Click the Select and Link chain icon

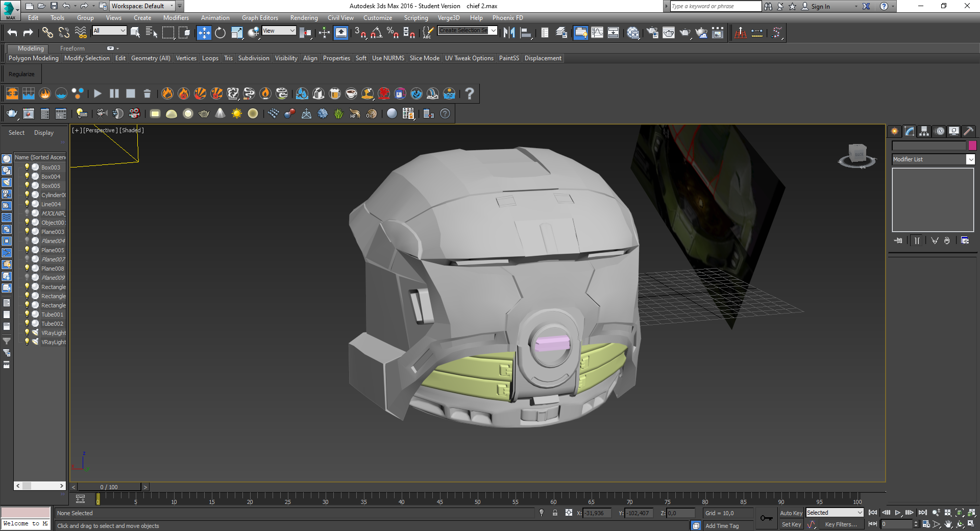47,33
